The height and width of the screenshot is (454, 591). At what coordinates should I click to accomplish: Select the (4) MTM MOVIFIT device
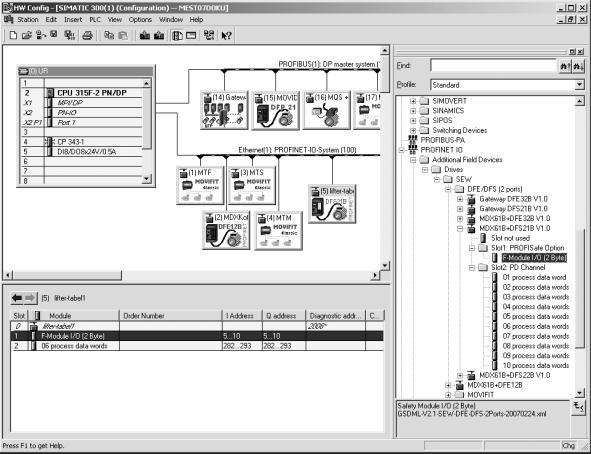point(279,230)
